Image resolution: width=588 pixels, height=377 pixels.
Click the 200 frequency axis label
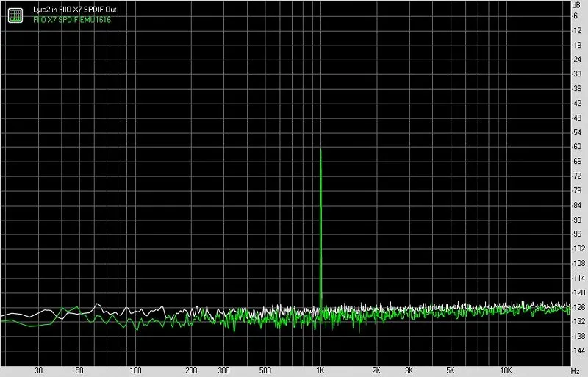(x=191, y=370)
